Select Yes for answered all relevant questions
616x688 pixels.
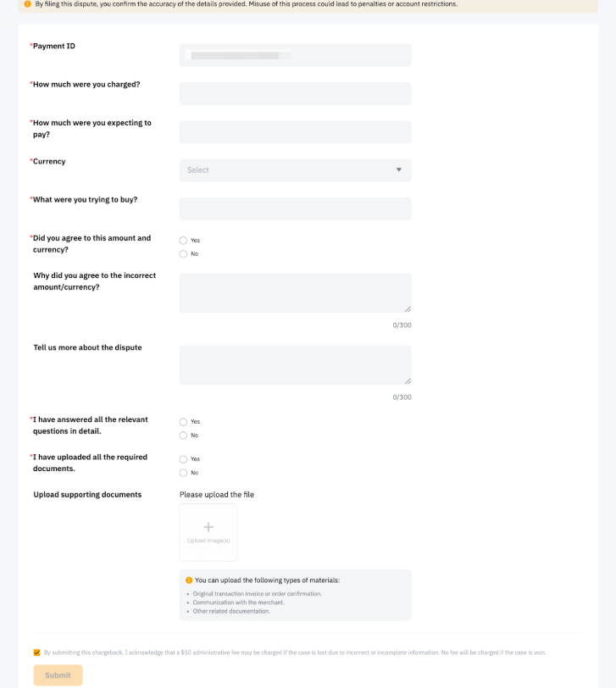click(183, 422)
